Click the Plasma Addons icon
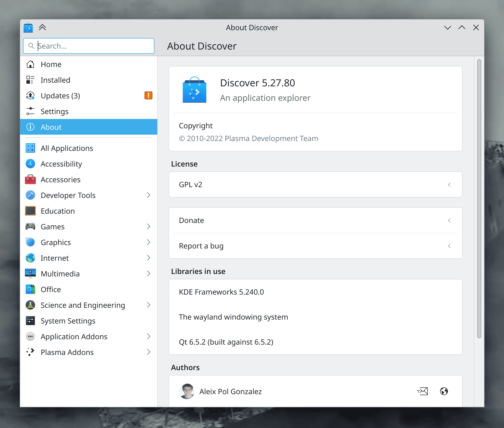Image resolution: width=504 pixels, height=428 pixels. [30, 352]
